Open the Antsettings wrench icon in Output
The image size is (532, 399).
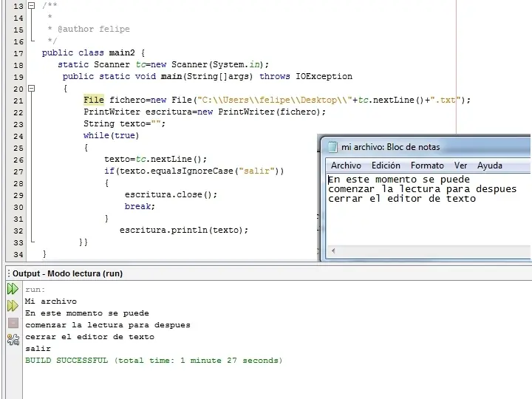click(13, 339)
